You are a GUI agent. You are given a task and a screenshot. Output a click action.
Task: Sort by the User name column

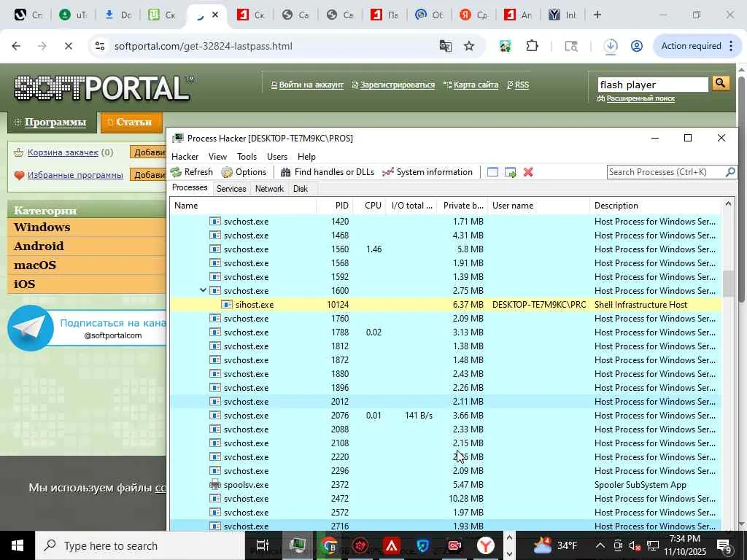(x=538, y=206)
